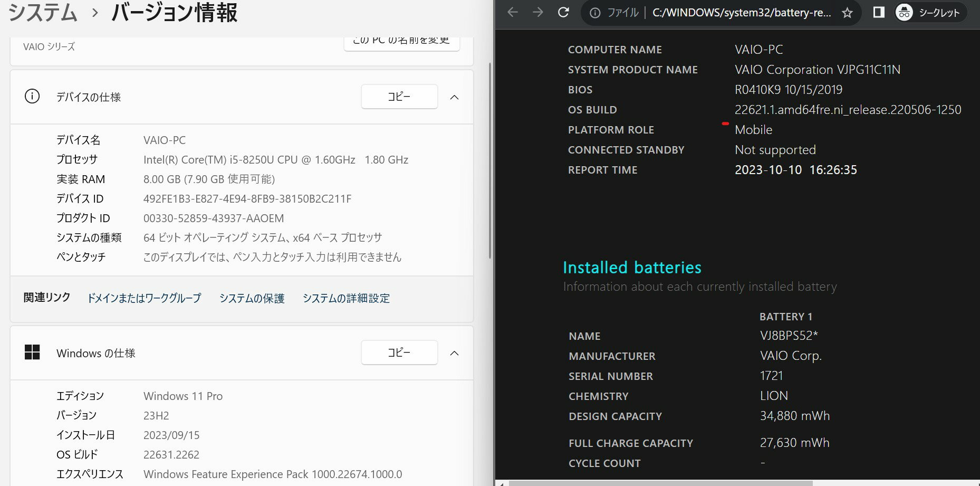Viewport: 980px width, 486px height.
Task: Click the Not supported connected standby value
Action: [x=775, y=150]
